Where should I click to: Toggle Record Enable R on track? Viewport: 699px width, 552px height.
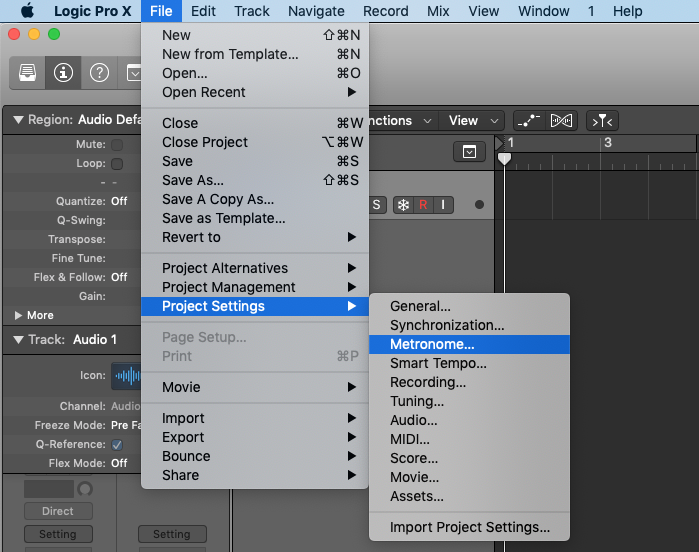point(423,205)
